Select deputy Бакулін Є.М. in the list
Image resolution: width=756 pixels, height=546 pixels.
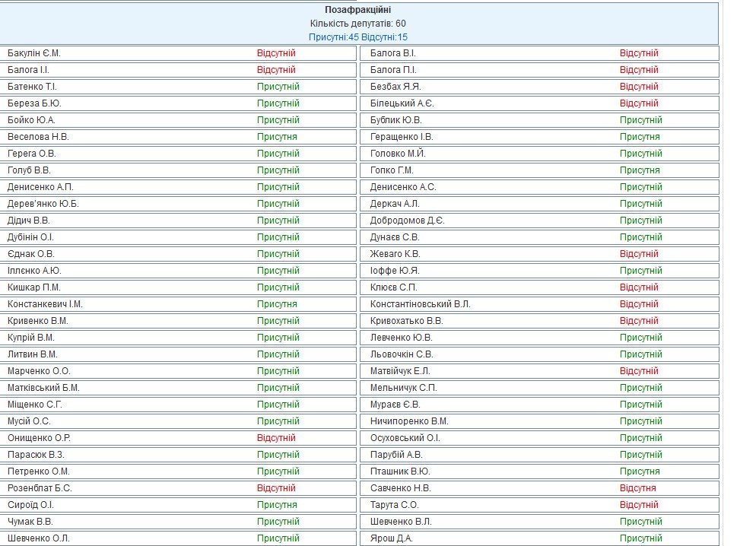[x=34, y=53]
